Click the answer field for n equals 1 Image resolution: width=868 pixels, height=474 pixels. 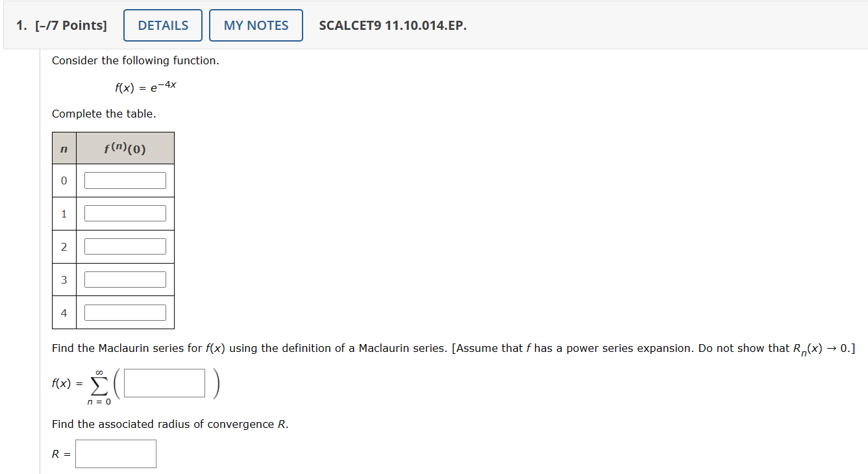(125, 213)
